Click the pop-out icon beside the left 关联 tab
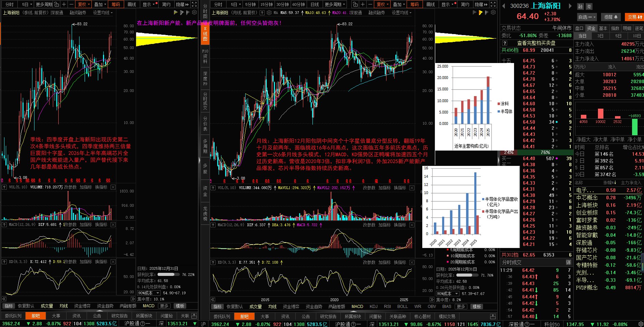 (194, 316)
